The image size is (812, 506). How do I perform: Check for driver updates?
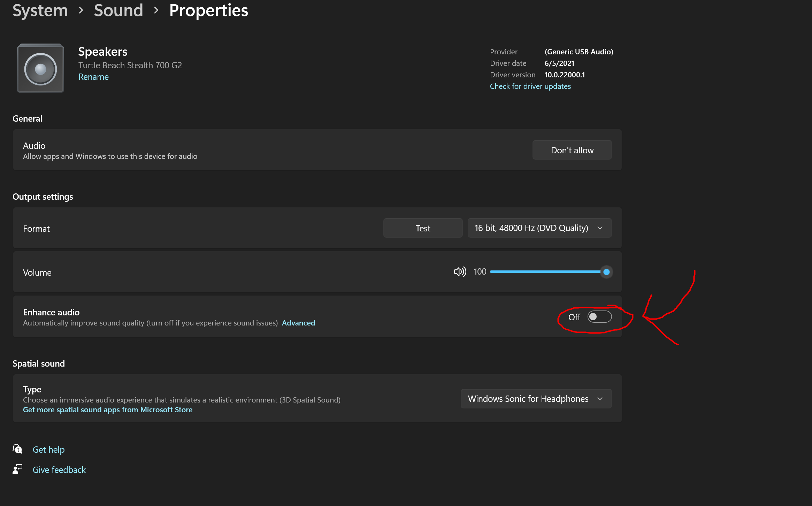pyautogui.click(x=530, y=86)
